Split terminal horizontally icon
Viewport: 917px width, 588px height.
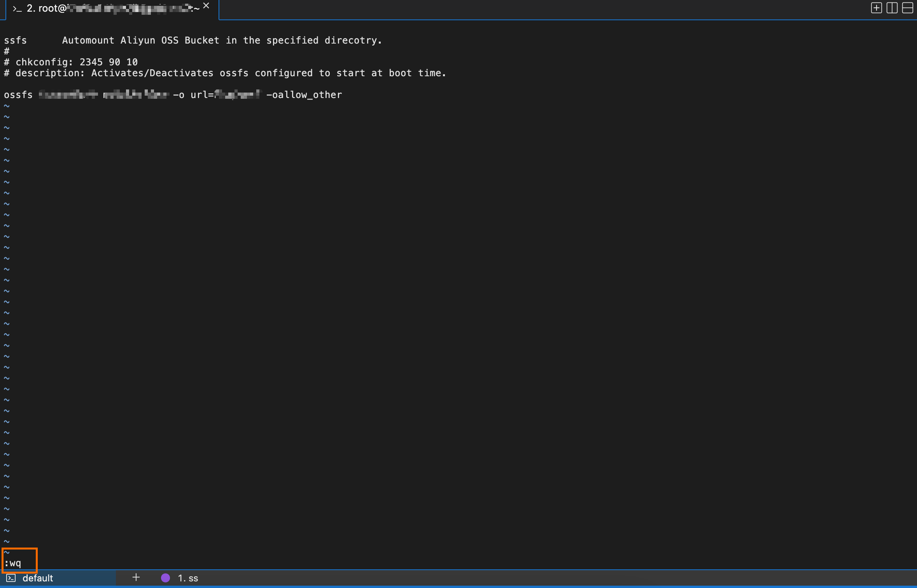click(907, 8)
